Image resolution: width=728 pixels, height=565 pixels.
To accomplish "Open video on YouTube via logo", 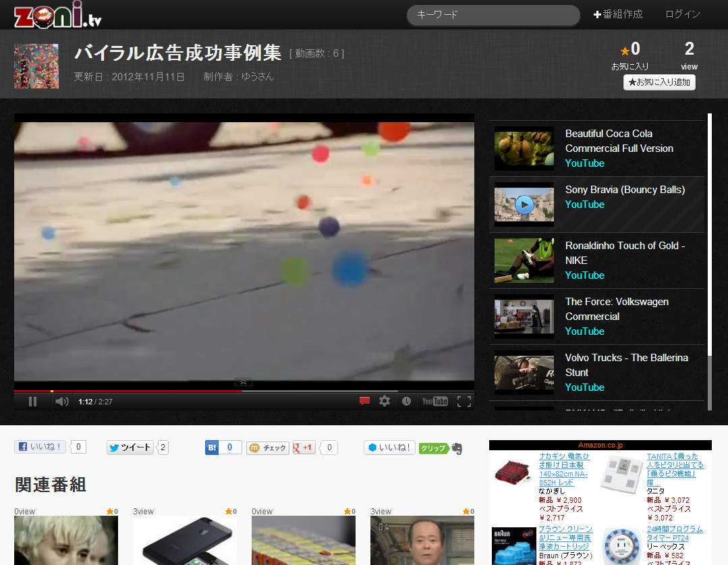I will click(435, 402).
